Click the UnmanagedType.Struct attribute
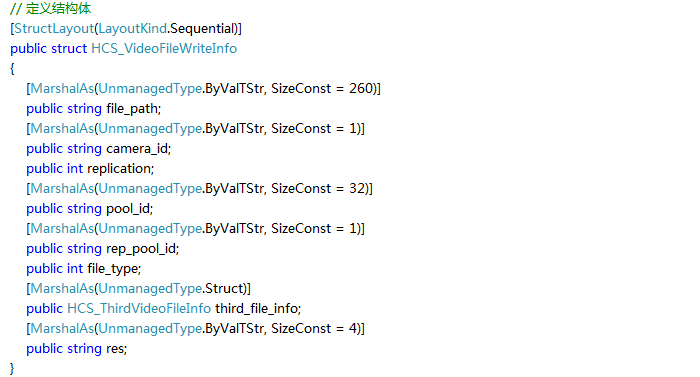The height and width of the screenshot is (377, 700). [172, 289]
